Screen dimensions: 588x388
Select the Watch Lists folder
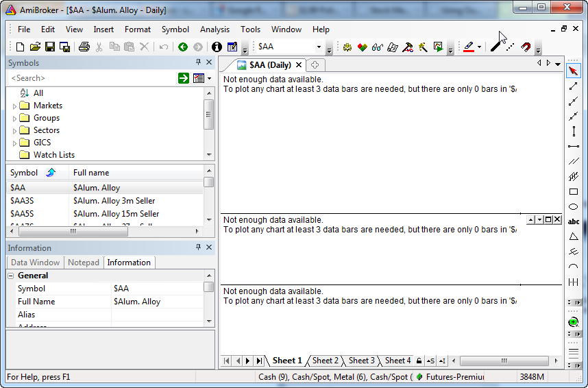point(54,155)
